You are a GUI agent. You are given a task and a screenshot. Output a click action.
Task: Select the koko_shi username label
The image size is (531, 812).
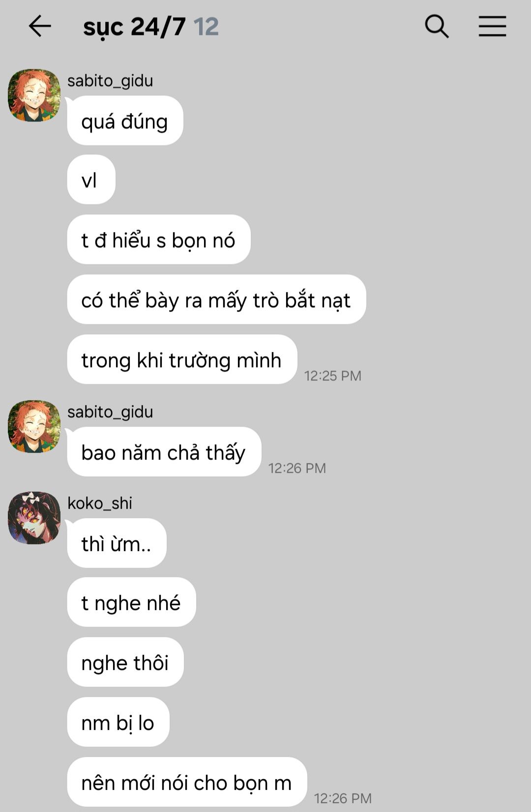(100, 503)
